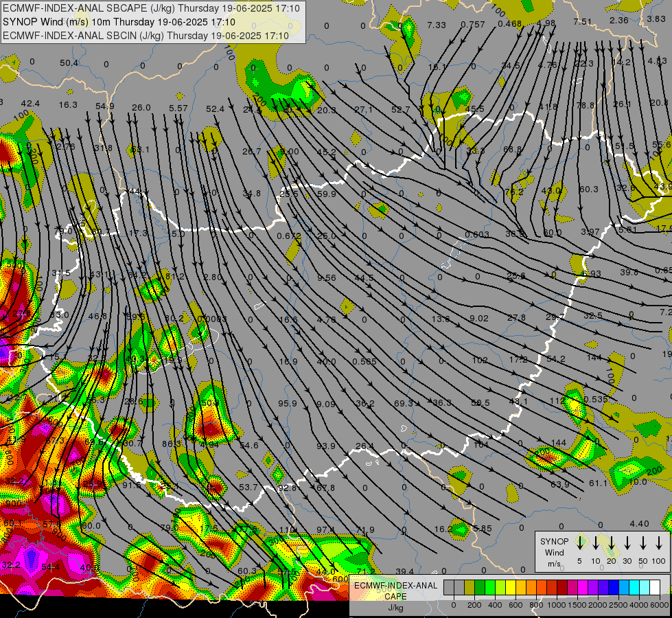
Task: Click the 1000 tick label on CAPE scale
Action: pyautogui.click(x=557, y=605)
